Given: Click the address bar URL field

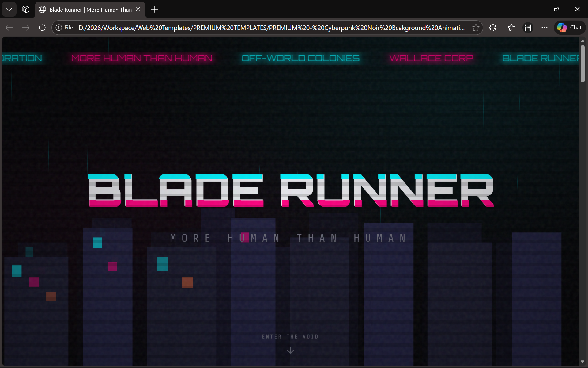Looking at the screenshot, I should pyautogui.click(x=271, y=28).
